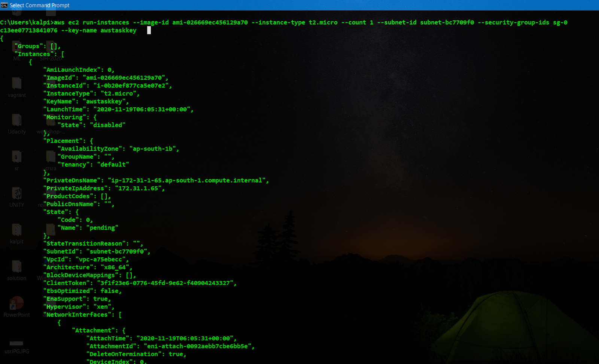Viewport: 599px width, 364px height.
Task: Click the Command Prompt title bar icon
Action: coord(4,5)
